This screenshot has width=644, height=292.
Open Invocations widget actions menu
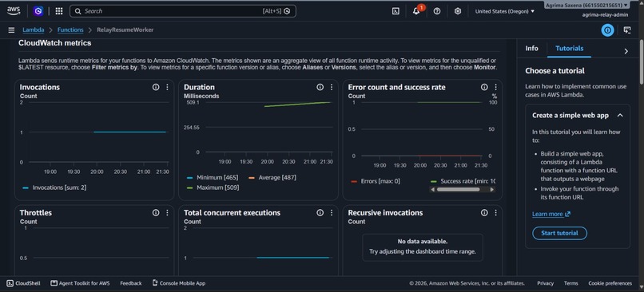pyautogui.click(x=167, y=87)
